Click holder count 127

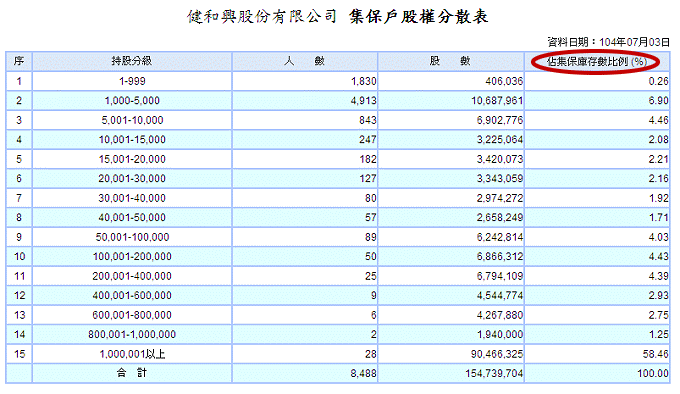coord(368,179)
